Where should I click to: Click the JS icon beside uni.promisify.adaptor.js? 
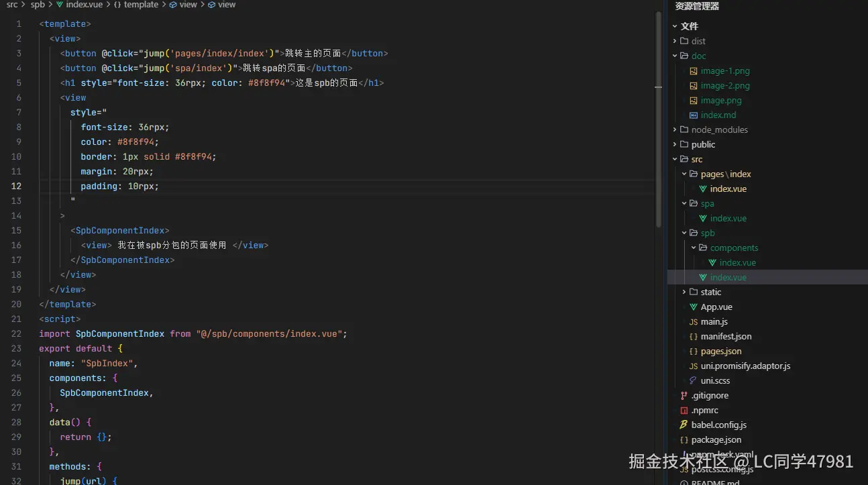tap(694, 366)
